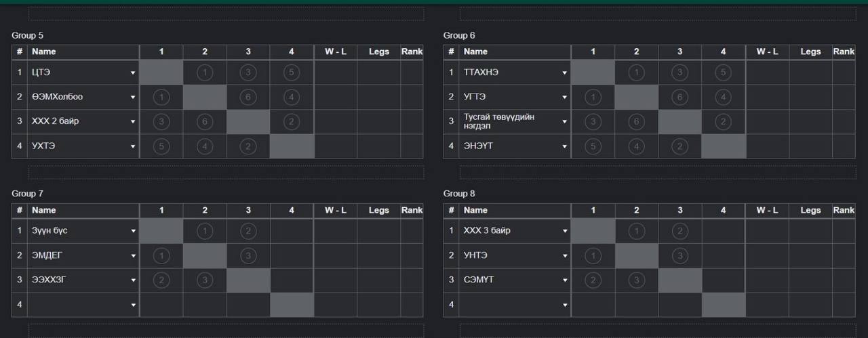Viewport: 868px width, 338px height.
Task: Click the W - L cell for ЦТЭ
Action: tap(336, 72)
